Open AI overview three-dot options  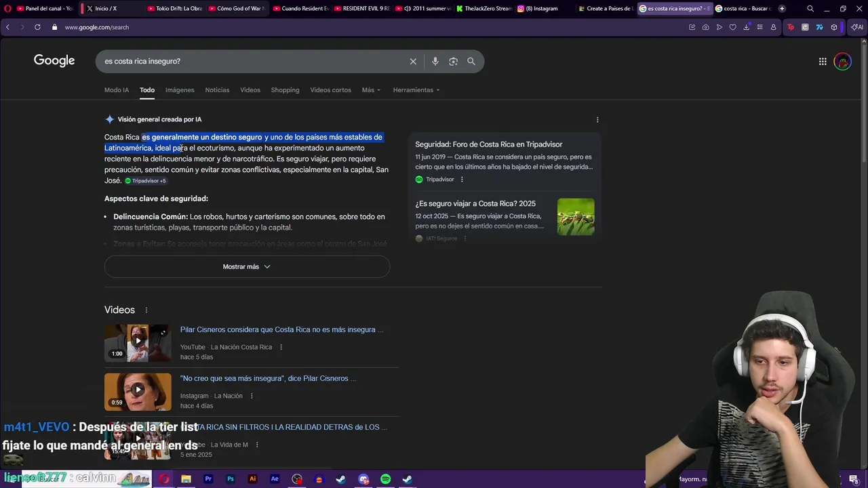click(x=597, y=119)
